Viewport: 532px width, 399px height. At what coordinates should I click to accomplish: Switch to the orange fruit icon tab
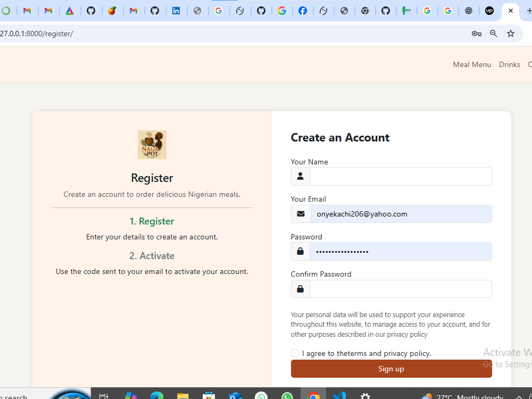112,11
